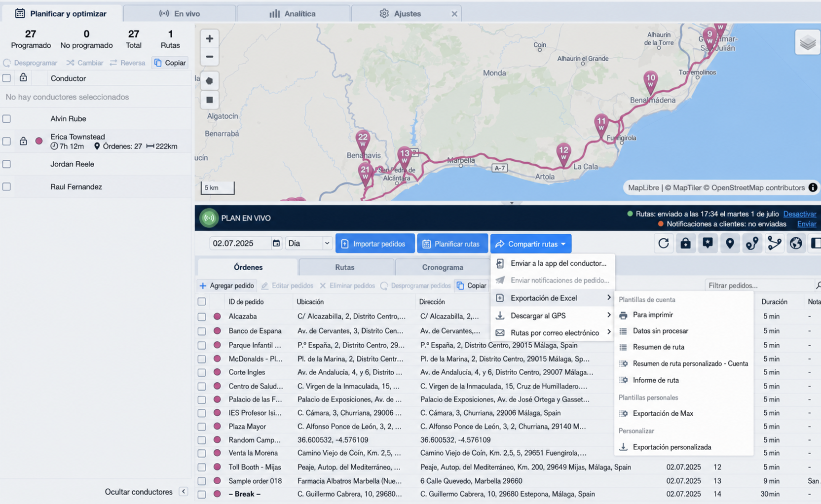Image resolution: width=821 pixels, height=504 pixels.
Task: Click the star message icon in toolbar
Action: click(x=708, y=243)
